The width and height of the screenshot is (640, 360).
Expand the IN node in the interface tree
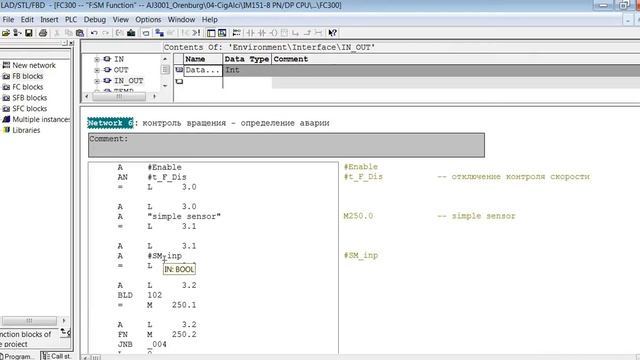pyautogui.click(x=97, y=60)
